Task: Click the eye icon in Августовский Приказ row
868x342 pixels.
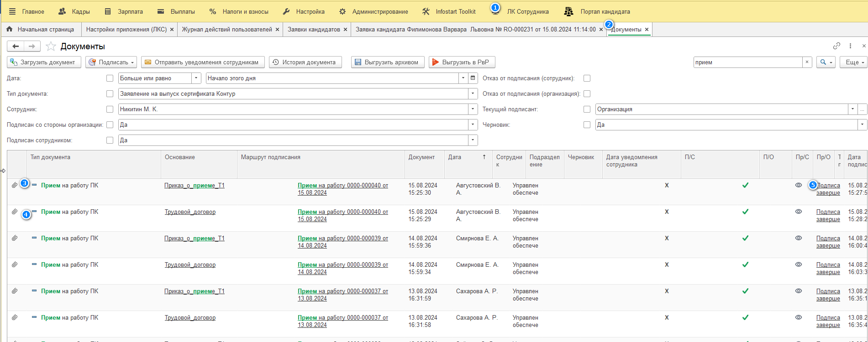Action: [799, 185]
